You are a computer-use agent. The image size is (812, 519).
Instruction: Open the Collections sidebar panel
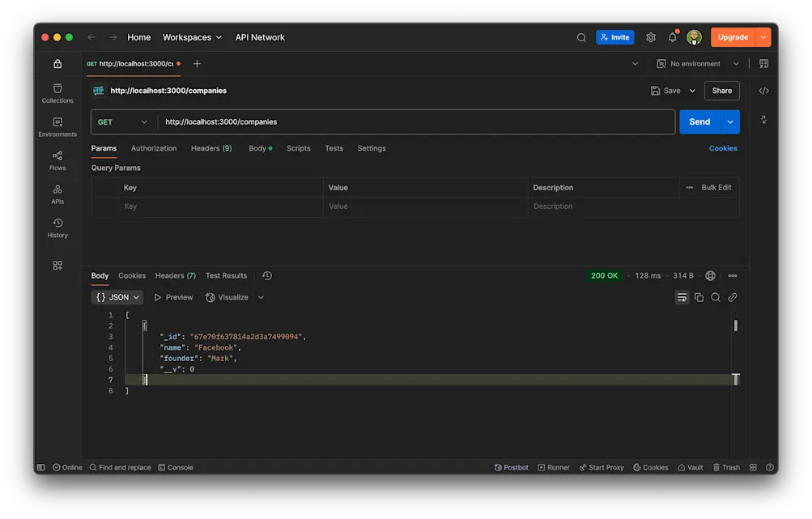(57, 93)
